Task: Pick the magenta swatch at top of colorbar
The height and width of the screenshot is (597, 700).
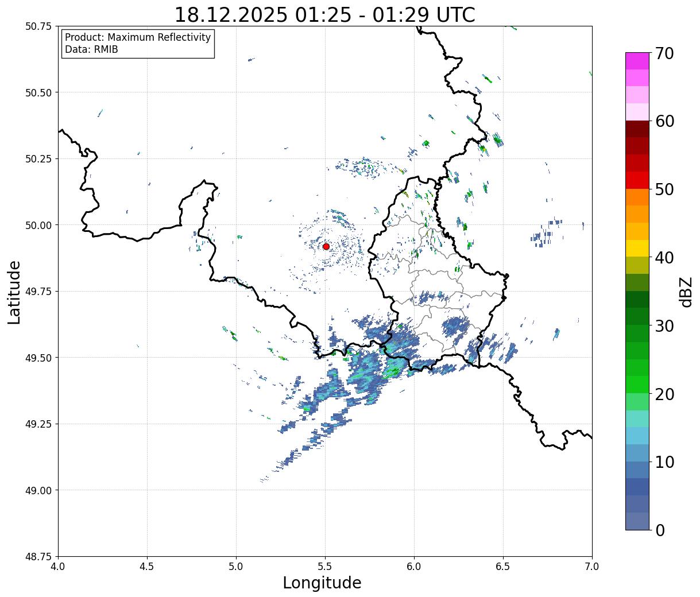Action: 637,61
